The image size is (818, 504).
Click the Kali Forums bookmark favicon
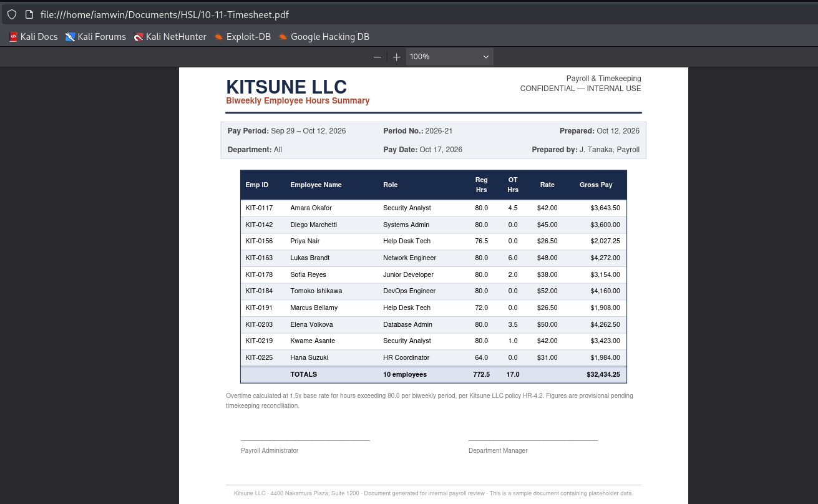[x=70, y=37]
